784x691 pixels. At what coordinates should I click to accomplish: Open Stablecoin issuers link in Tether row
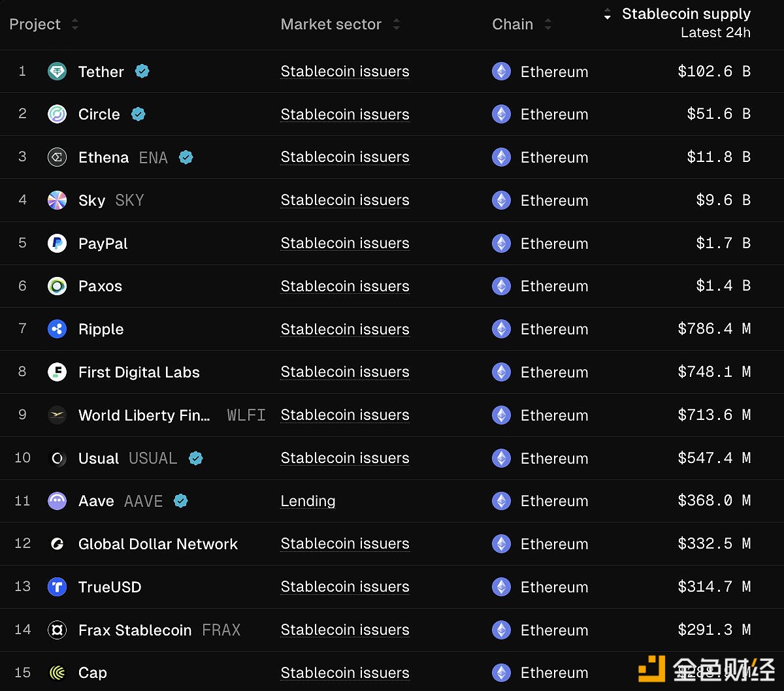coord(344,71)
